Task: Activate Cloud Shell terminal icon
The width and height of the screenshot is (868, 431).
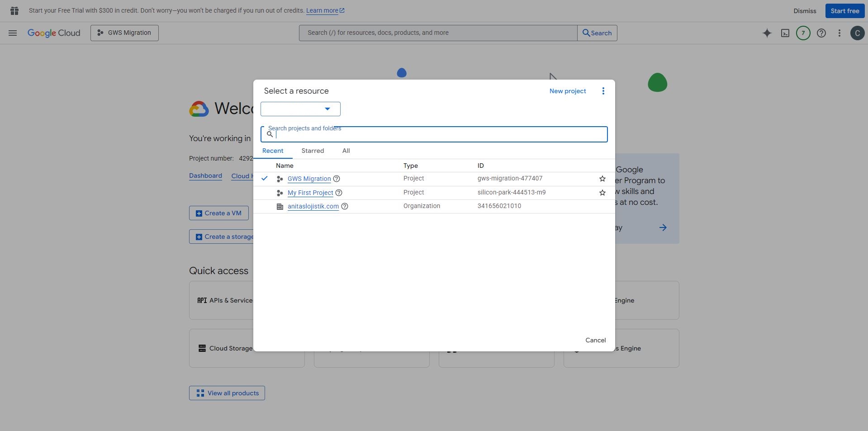Action: [x=785, y=33]
